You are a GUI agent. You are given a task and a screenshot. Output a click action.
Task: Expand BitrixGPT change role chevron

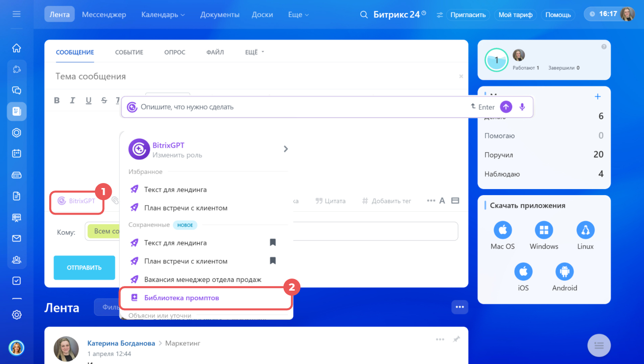tap(285, 149)
